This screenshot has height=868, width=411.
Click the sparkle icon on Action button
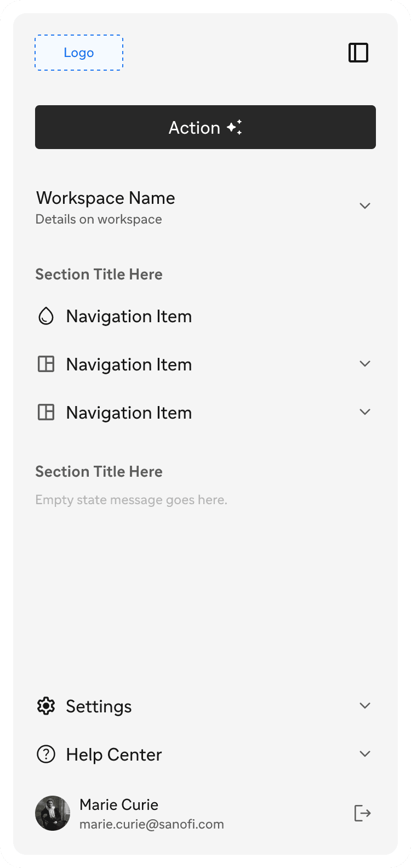[235, 127]
